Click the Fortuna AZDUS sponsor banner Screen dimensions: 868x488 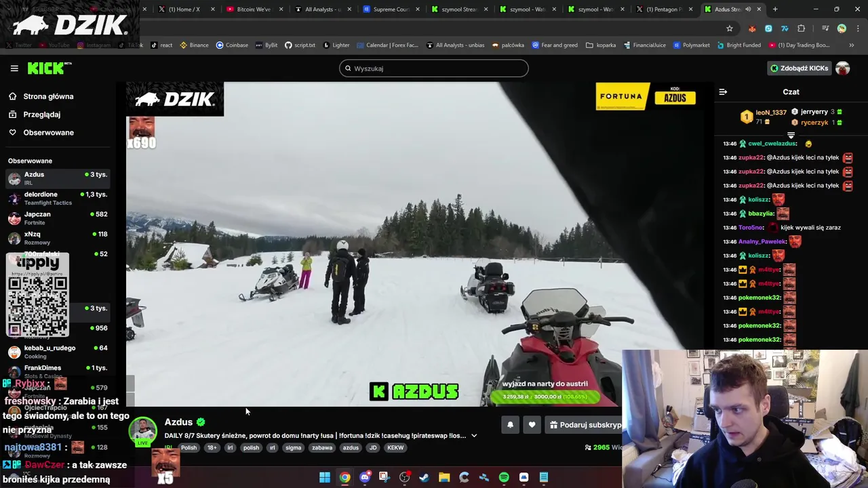coord(646,96)
